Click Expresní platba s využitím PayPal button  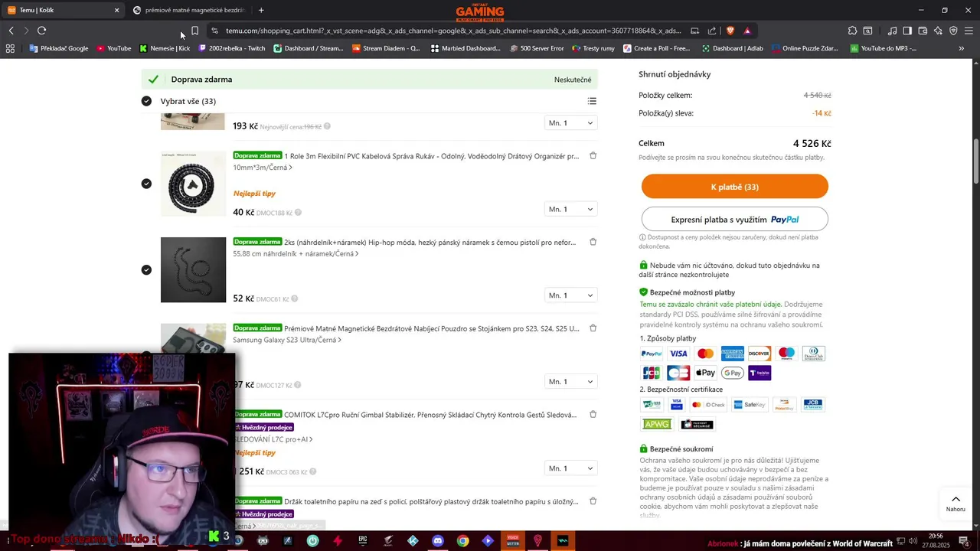(735, 219)
